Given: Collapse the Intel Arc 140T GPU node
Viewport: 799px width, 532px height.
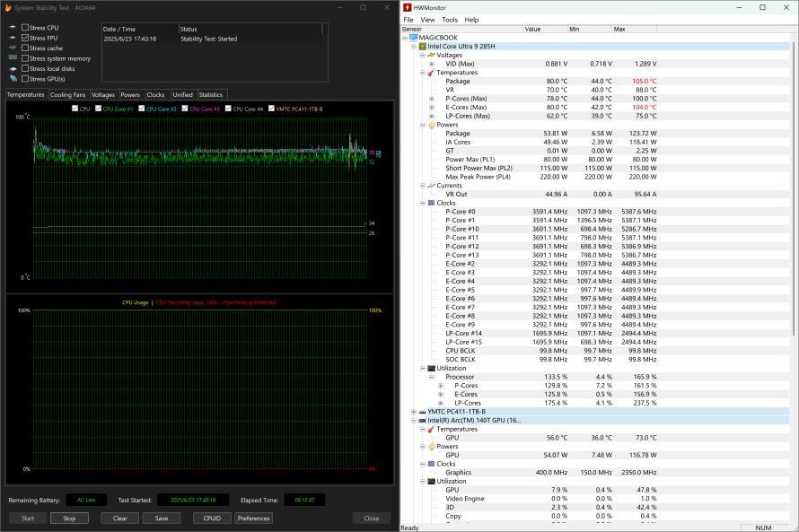Looking at the screenshot, I should pyautogui.click(x=414, y=420).
